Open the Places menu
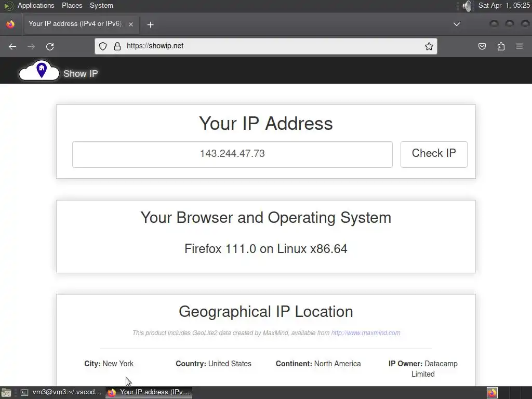532x399 pixels. [x=72, y=5]
